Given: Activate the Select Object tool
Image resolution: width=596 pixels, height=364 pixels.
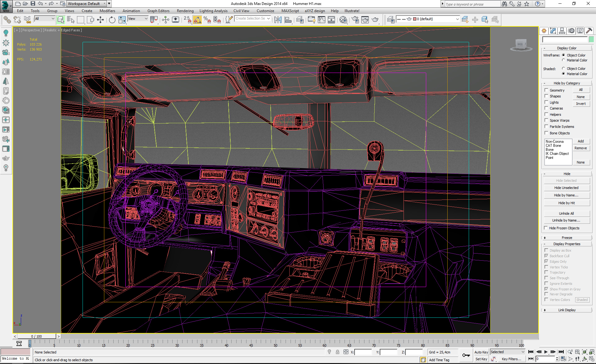Looking at the screenshot, I should click(x=61, y=20).
